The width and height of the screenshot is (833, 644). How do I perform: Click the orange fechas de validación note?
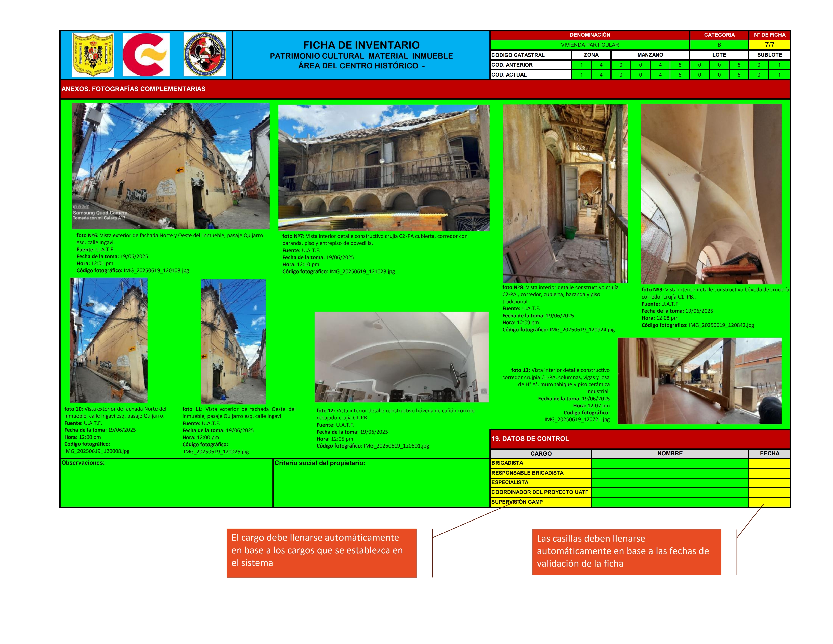[626, 552]
